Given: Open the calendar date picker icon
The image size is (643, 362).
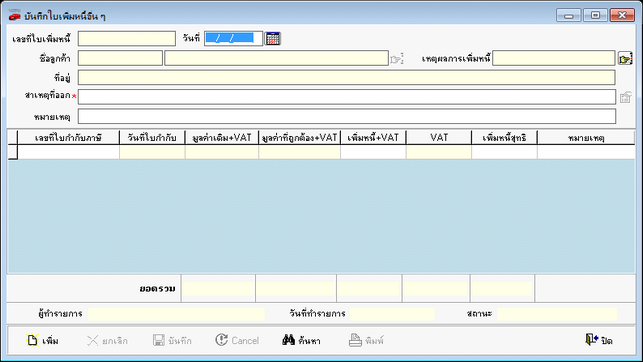Looking at the screenshot, I should click(273, 39).
